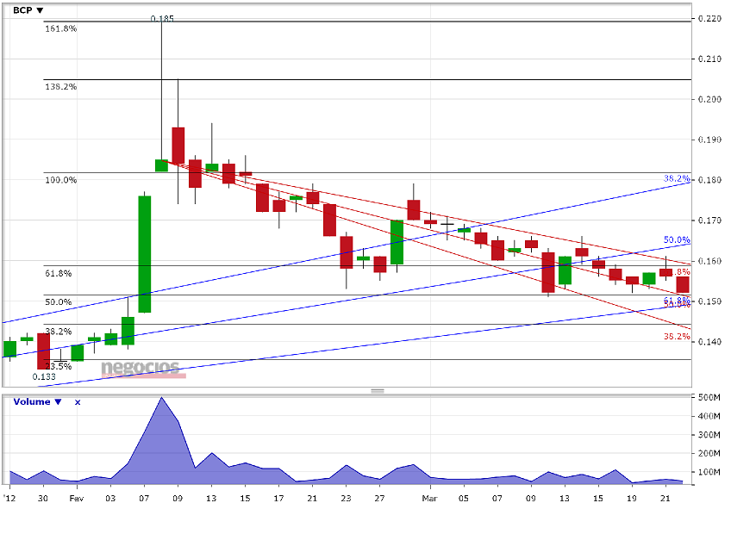The width and height of the screenshot is (756, 534).
Task: Open the Volume indicator dropdown
Action: tap(38, 401)
